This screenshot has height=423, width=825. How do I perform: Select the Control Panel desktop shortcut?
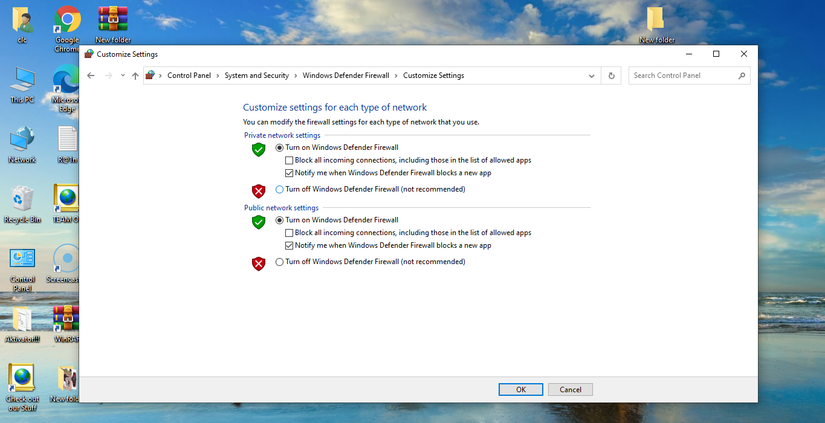[x=22, y=270]
